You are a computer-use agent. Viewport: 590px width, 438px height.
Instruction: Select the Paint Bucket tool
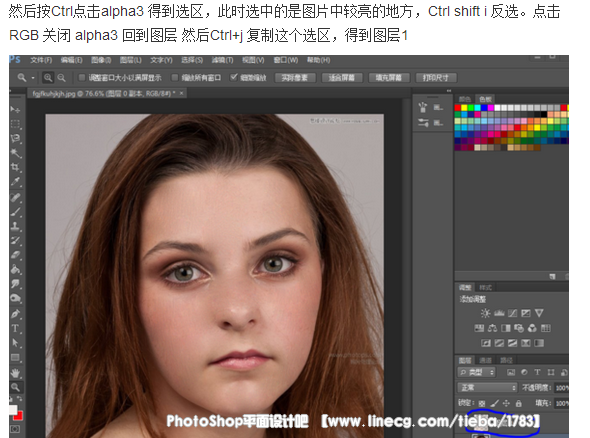[x=15, y=269]
